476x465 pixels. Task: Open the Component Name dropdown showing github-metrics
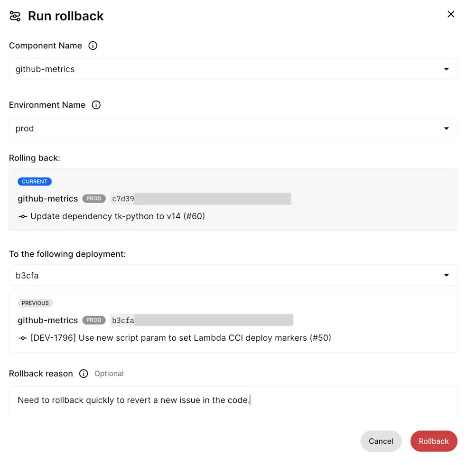click(x=233, y=69)
